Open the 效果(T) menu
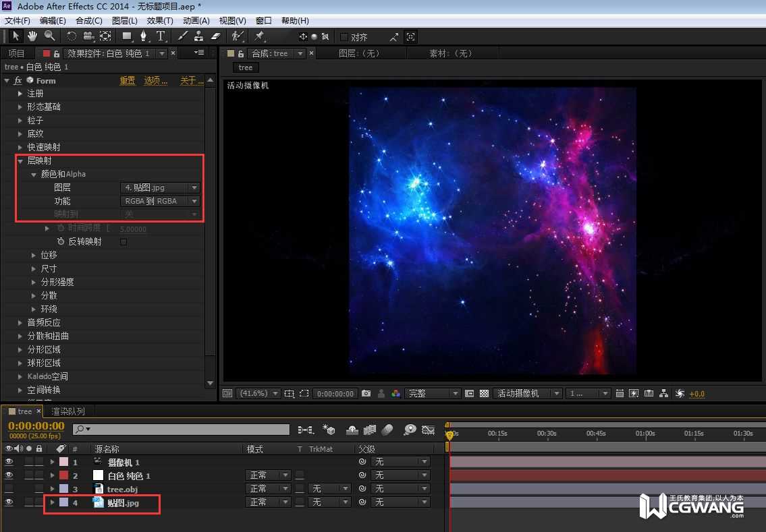The image size is (766, 532). 160,21
